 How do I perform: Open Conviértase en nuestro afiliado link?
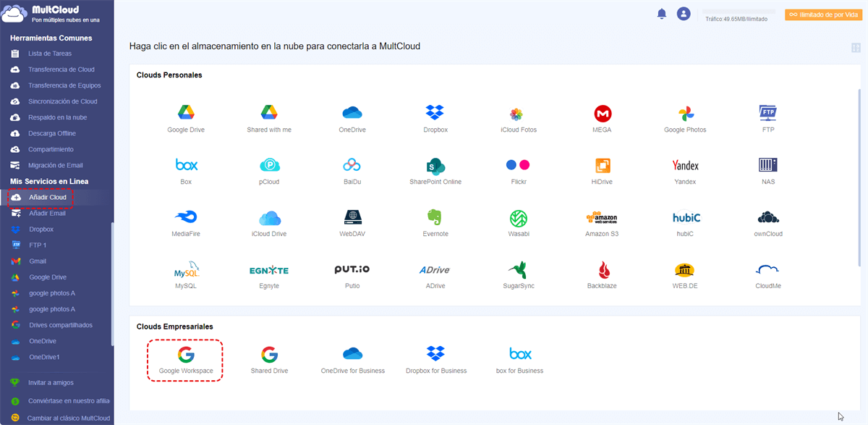(x=69, y=400)
